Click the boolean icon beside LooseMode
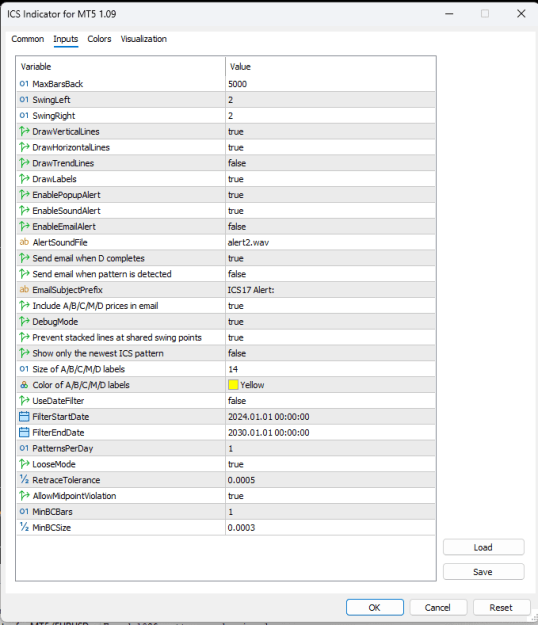The height and width of the screenshot is (625, 538). 24,464
